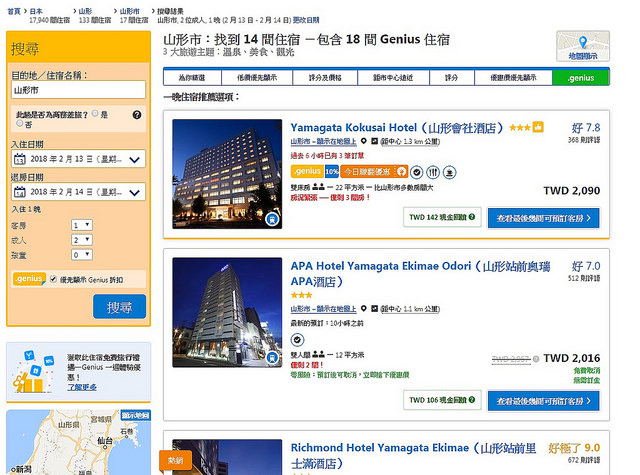This screenshot has width=640, height=475.
Task: Click the calendar icon in check-out date field
Action: [20, 192]
